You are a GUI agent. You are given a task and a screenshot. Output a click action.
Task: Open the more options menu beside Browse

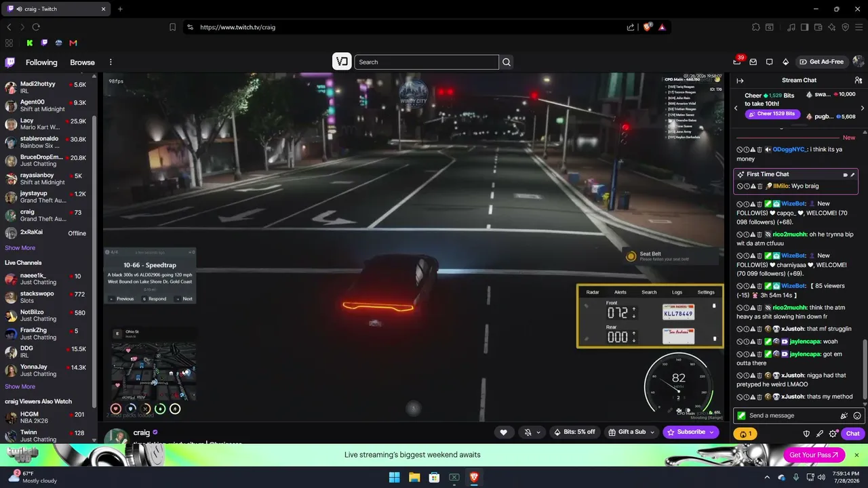point(111,62)
